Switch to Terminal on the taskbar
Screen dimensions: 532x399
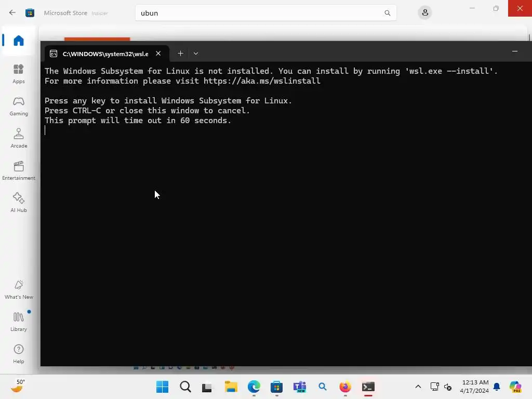click(x=368, y=387)
